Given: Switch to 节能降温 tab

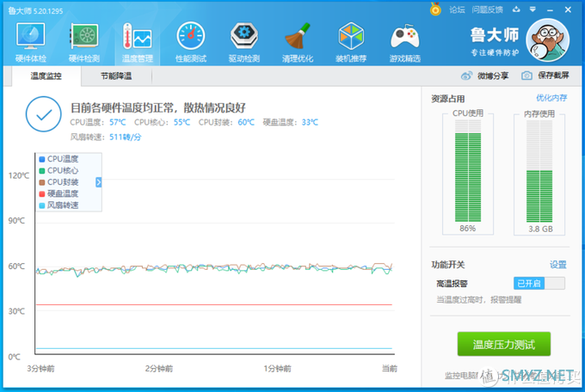Looking at the screenshot, I should 116,77.
